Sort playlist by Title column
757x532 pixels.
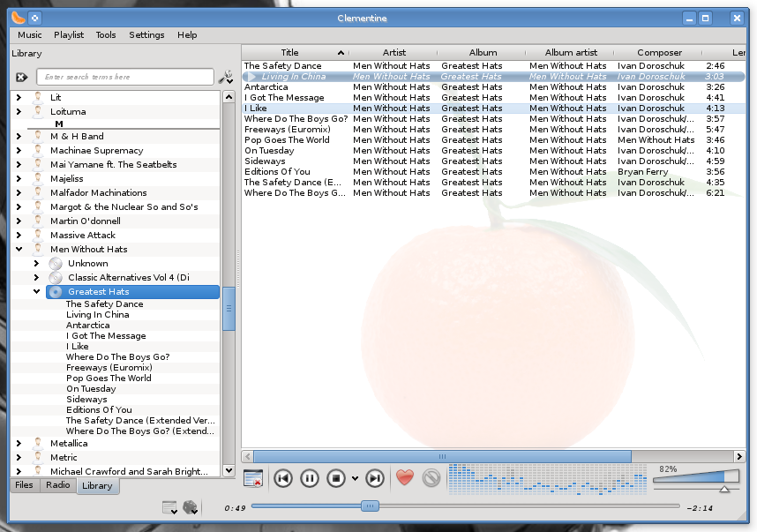pyautogui.click(x=295, y=53)
